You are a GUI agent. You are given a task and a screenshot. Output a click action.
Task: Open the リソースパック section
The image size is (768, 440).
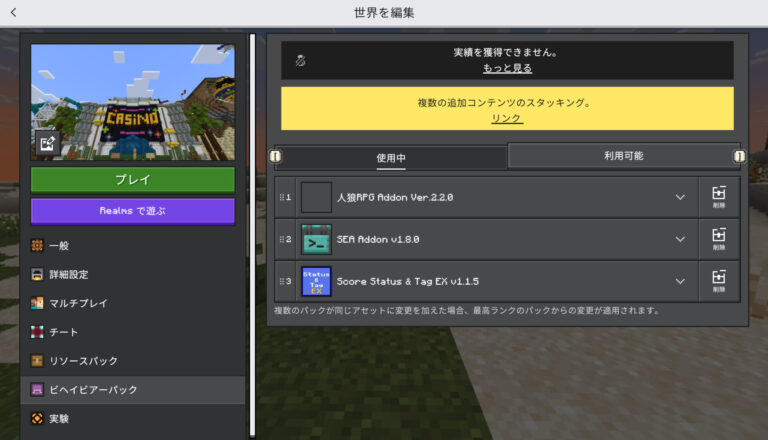(133, 361)
